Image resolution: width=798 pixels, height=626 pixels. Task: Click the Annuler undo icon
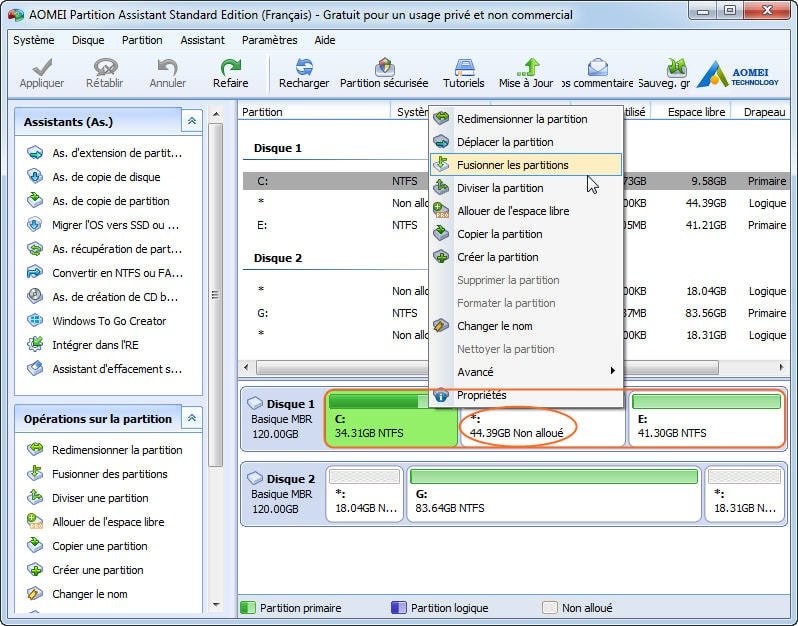point(167,67)
